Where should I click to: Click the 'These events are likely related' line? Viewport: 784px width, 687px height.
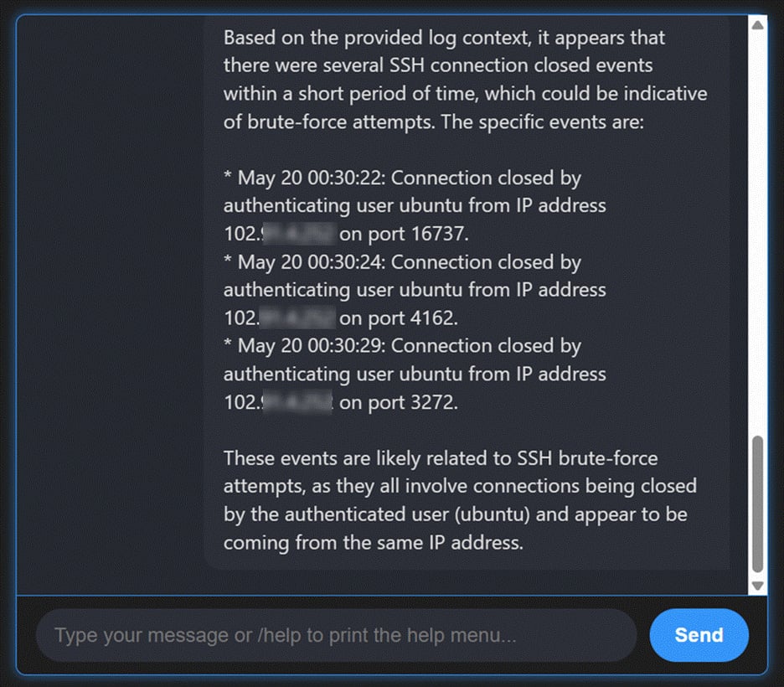(441, 458)
